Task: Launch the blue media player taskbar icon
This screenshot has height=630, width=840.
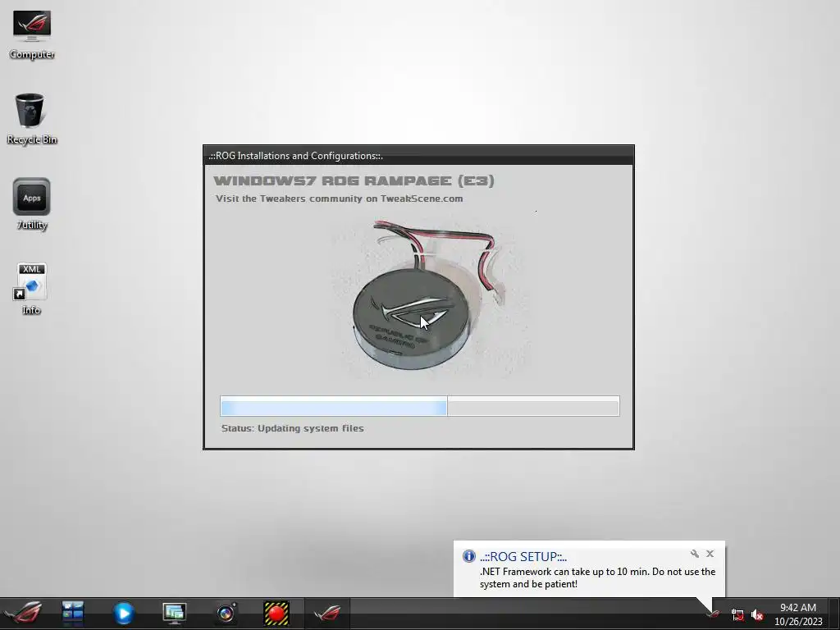Action: pyautogui.click(x=123, y=614)
